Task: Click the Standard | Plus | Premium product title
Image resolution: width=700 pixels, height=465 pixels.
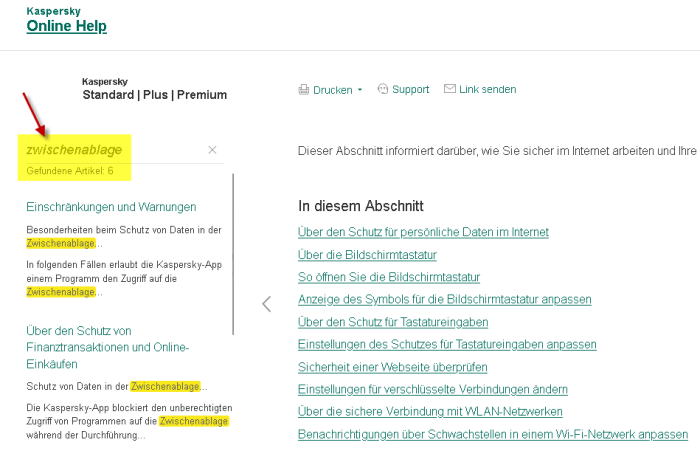Action: click(154, 95)
